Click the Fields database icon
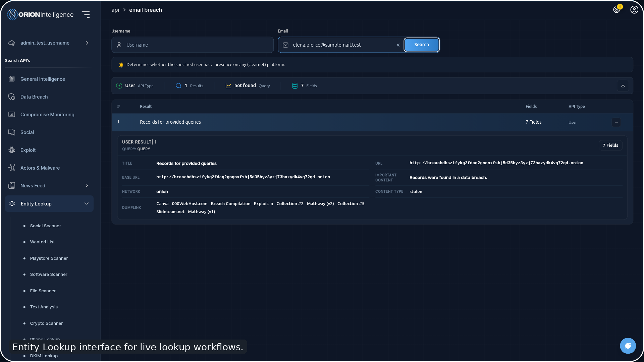Image resolution: width=644 pixels, height=362 pixels. pos(295,86)
